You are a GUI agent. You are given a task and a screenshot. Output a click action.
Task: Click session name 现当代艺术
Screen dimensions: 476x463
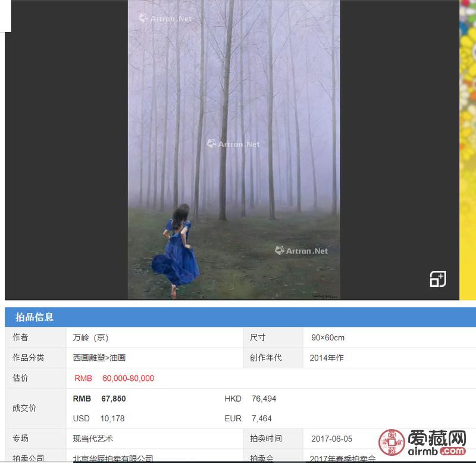93,439
